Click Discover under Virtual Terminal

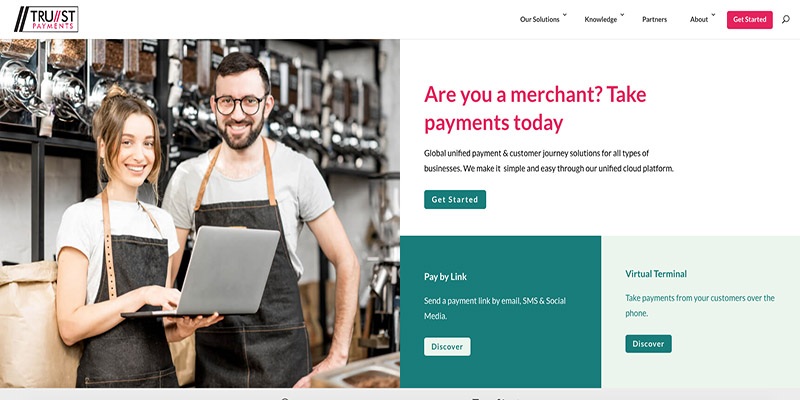pyautogui.click(x=648, y=343)
